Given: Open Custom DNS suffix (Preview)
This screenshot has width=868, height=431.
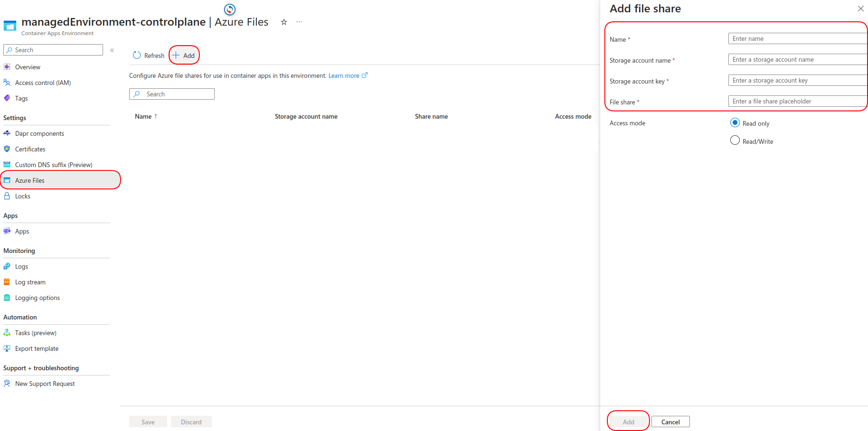Looking at the screenshot, I should pos(54,165).
